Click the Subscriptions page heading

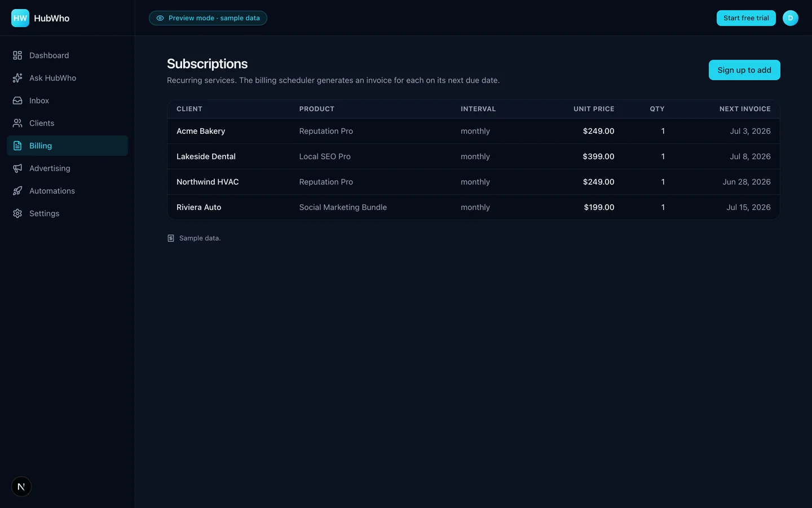pyautogui.click(x=207, y=64)
